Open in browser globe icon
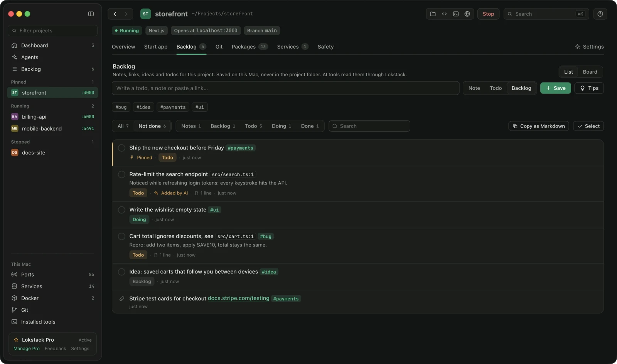Image resolution: width=617 pixels, height=364 pixels. coord(467,14)
